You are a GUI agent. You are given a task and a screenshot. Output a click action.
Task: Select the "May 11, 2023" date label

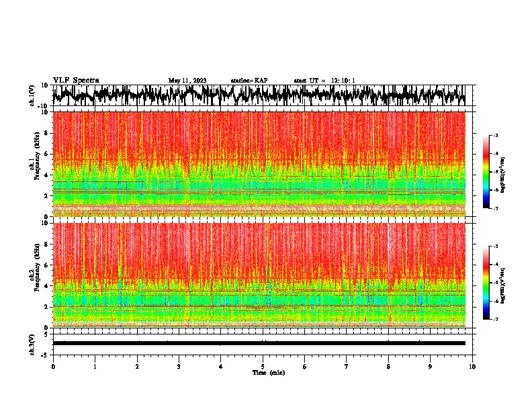tap(187, 81)
